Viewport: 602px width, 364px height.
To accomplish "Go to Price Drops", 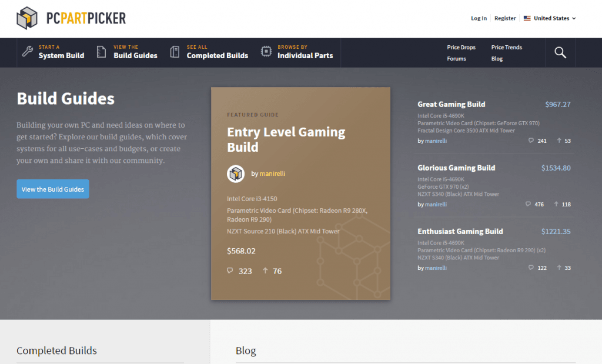I will coord(461,47).
